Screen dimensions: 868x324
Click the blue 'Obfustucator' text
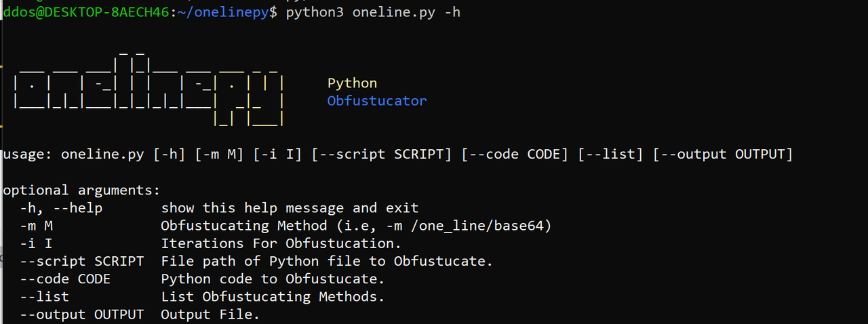[x=377, y=101]
